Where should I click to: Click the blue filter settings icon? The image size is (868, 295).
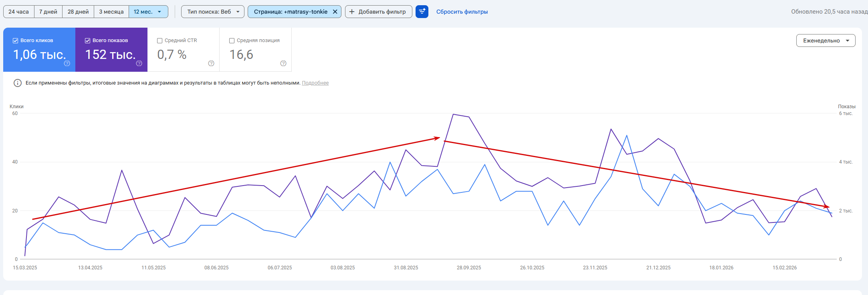(x=422, y=12)
